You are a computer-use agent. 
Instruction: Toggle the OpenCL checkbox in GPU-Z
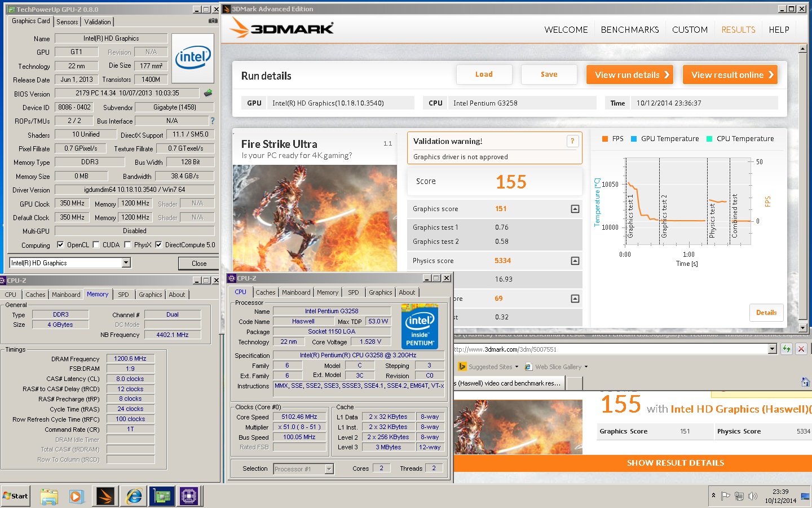coord(60,244)
